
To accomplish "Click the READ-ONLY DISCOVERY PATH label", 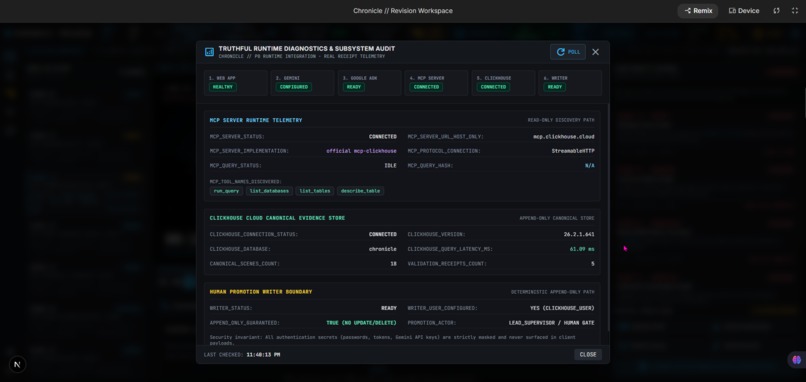I will click(561, 120).
